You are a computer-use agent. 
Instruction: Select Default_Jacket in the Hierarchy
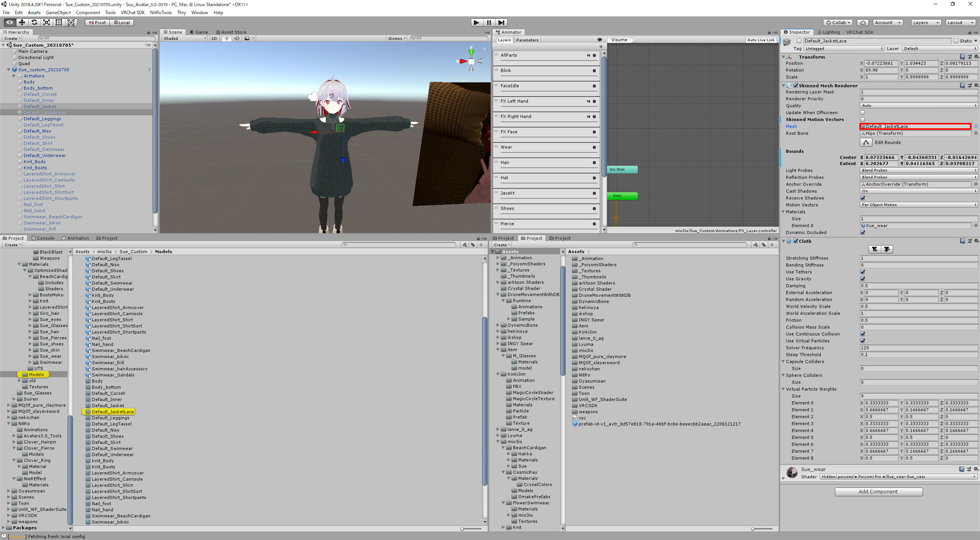39,106
